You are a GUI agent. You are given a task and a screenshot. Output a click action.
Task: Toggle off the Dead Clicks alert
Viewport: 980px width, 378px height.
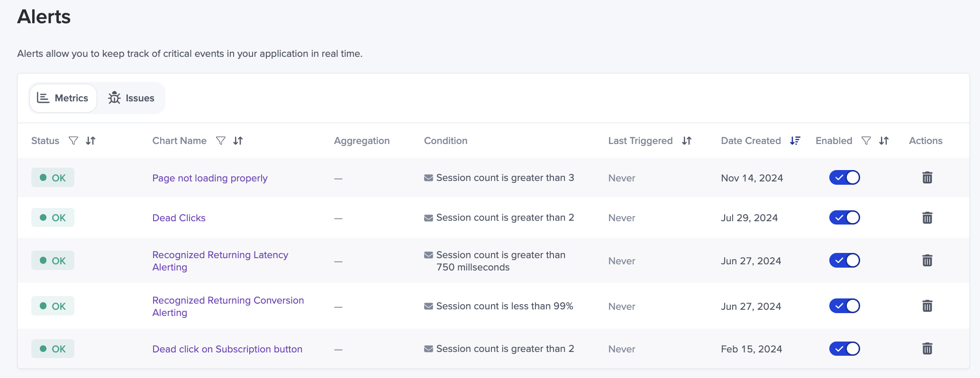[844, 218]
